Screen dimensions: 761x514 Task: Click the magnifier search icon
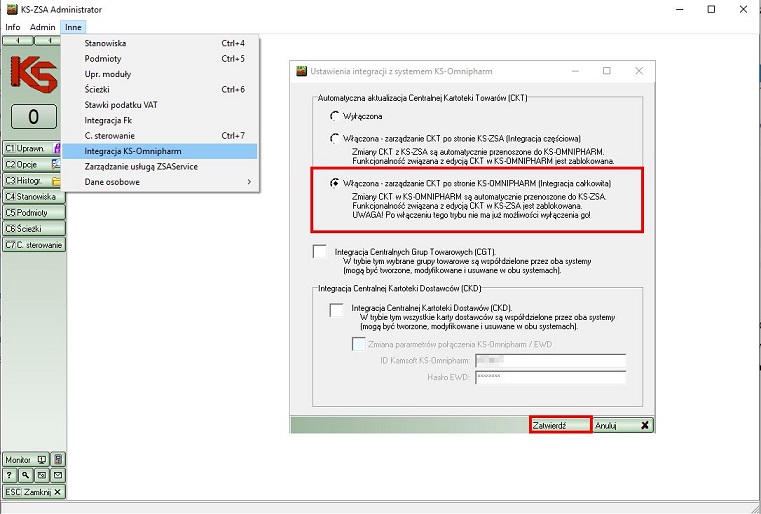click(26, 475)
